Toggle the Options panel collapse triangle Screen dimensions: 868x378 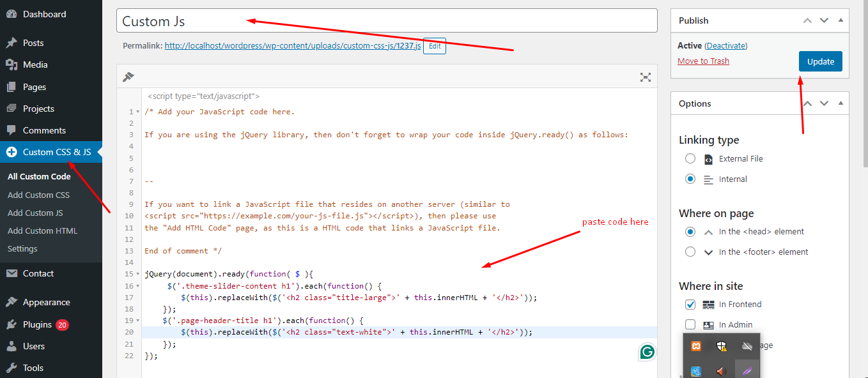[841, 103]
